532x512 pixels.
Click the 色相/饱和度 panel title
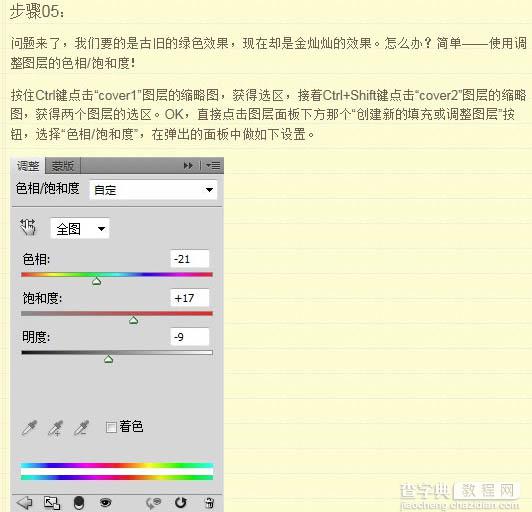[48, 188]
